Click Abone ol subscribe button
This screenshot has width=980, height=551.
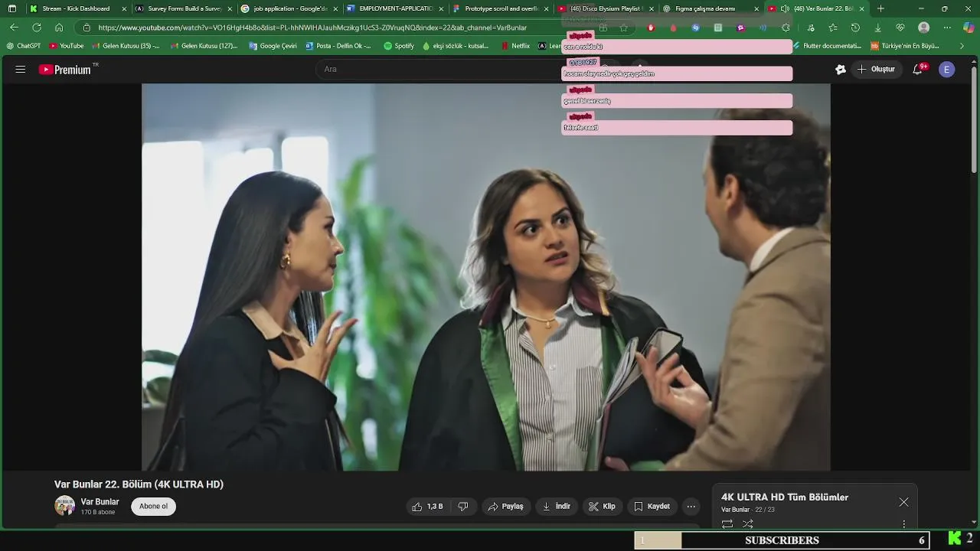tap(153, 507)
